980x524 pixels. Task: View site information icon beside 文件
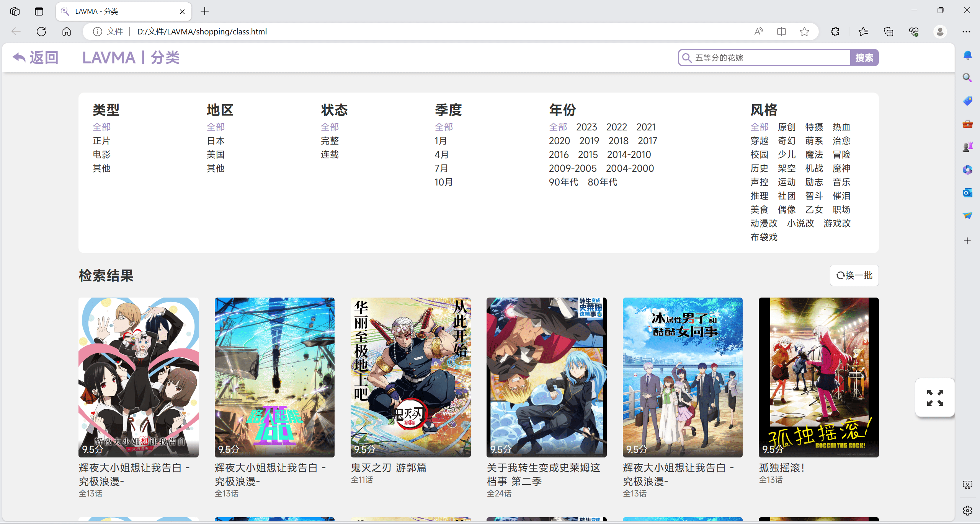pyautogui.click(x=98, y=32)
